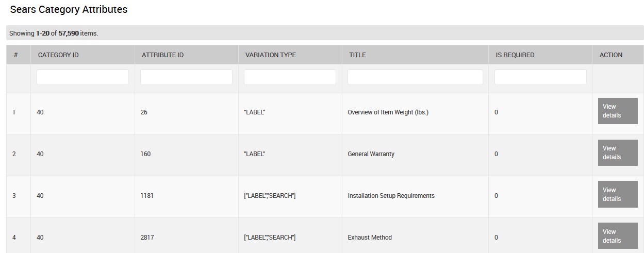Click the Sears Category Attributes page heading

pyautogui.click(x=69, y=10)
